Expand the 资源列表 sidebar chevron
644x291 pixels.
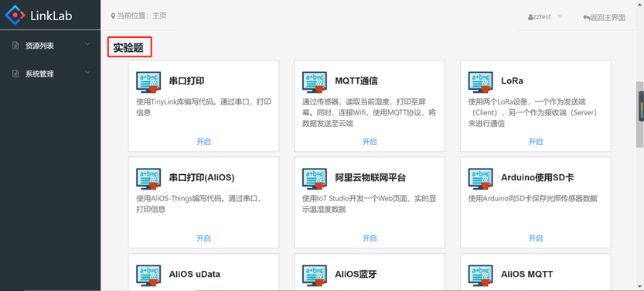87,44
